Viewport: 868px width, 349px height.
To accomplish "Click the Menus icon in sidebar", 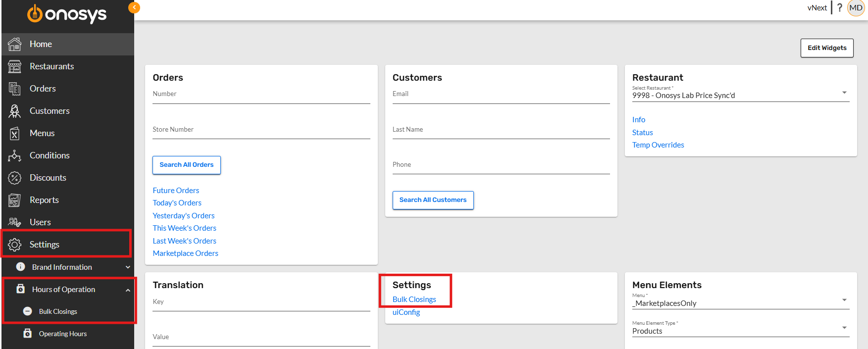I will [14, 133].
